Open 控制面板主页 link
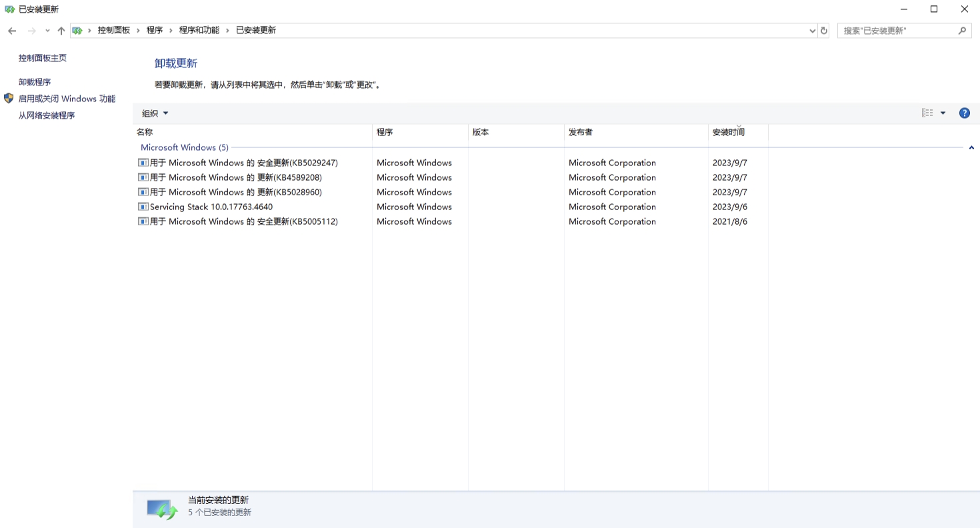This screenshot has height=528, width=980. point(43,58)
